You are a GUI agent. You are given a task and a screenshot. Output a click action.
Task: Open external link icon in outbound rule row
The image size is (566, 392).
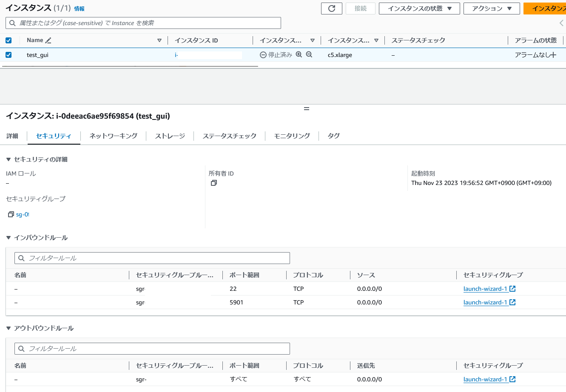coord(512,379)
